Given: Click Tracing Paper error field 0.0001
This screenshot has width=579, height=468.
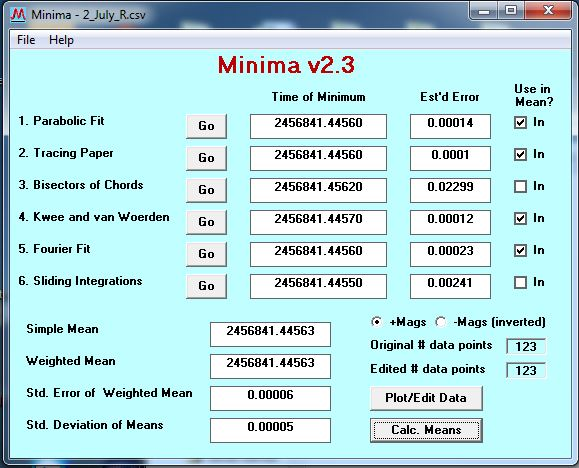Looking at the screenshot, I should (450, 158).
